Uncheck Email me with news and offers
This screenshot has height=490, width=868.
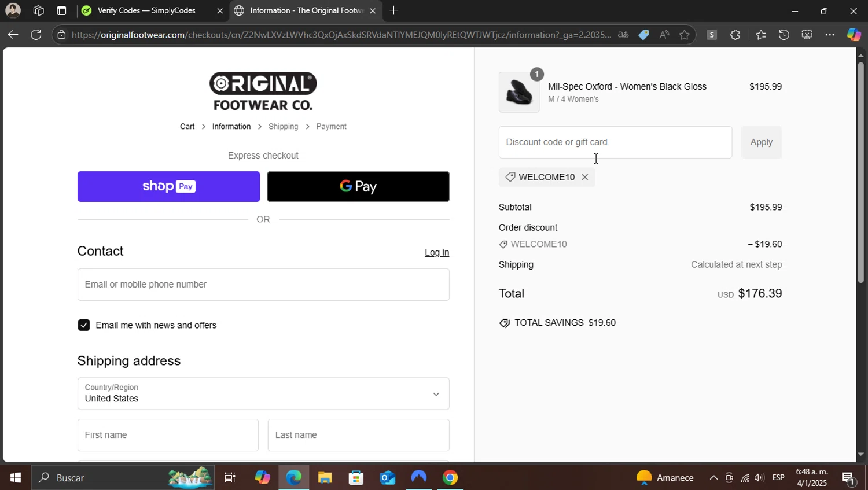(x=84, y=325)
